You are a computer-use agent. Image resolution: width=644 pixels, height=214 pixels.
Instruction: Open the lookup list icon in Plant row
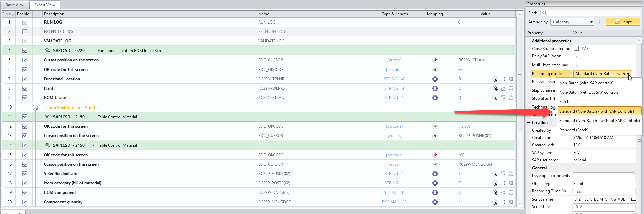pyautogui.click(x=503, y=88)
